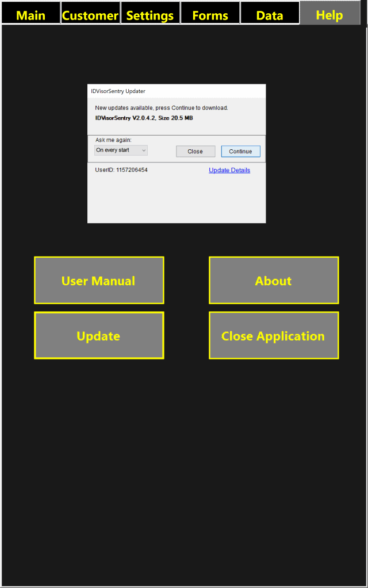Click the UserID: 1157206454 text
368x588 pixels.
click(x=121, y=170)
